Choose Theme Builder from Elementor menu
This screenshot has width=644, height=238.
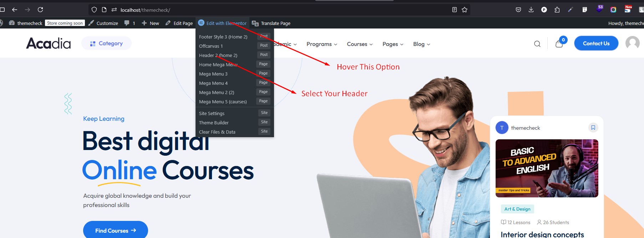(x=214, y=123)
